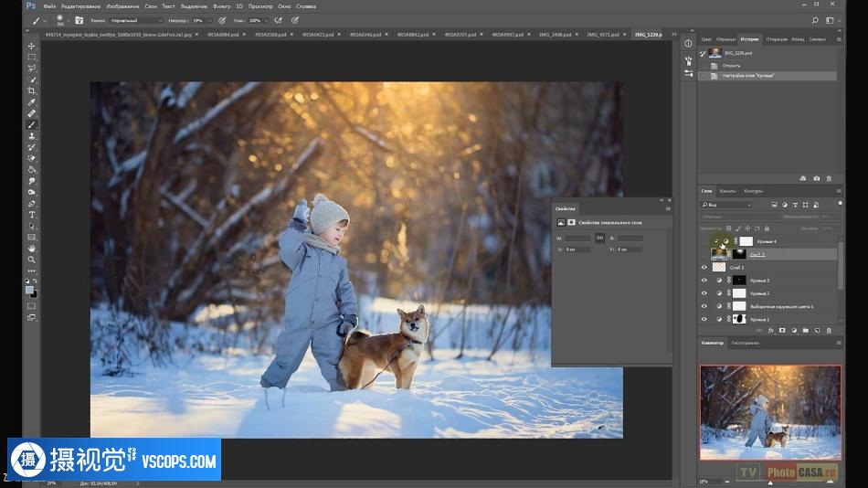The height and width of the screenshot is (488, 868).
Task: Toggle link width and height in Properties
Action: pos(599,238)
